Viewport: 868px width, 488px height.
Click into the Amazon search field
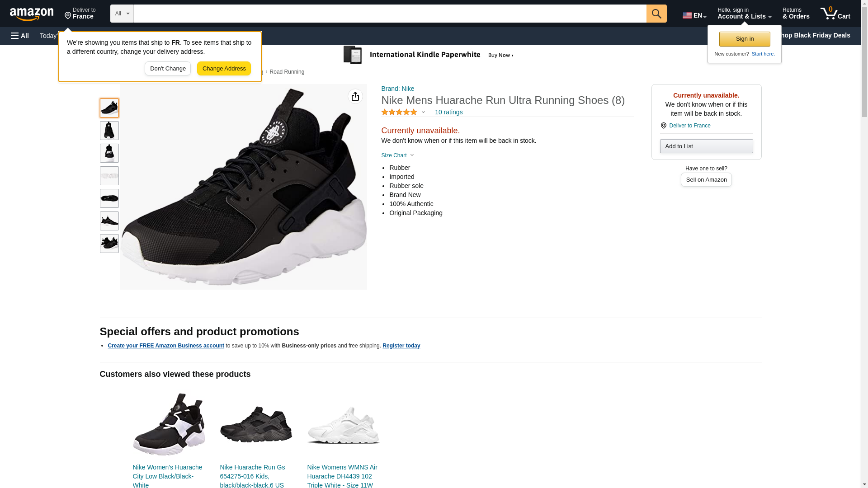(390, 14)
